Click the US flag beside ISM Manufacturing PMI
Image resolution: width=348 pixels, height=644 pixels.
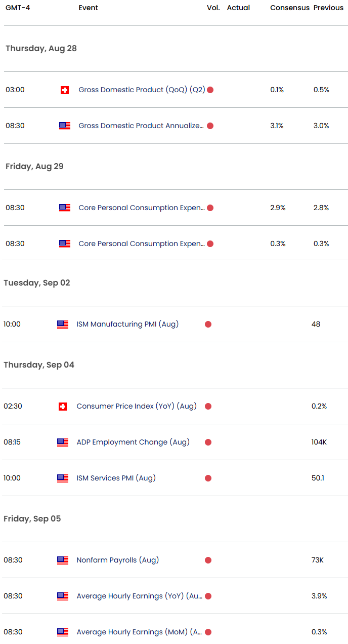(63, 325)
